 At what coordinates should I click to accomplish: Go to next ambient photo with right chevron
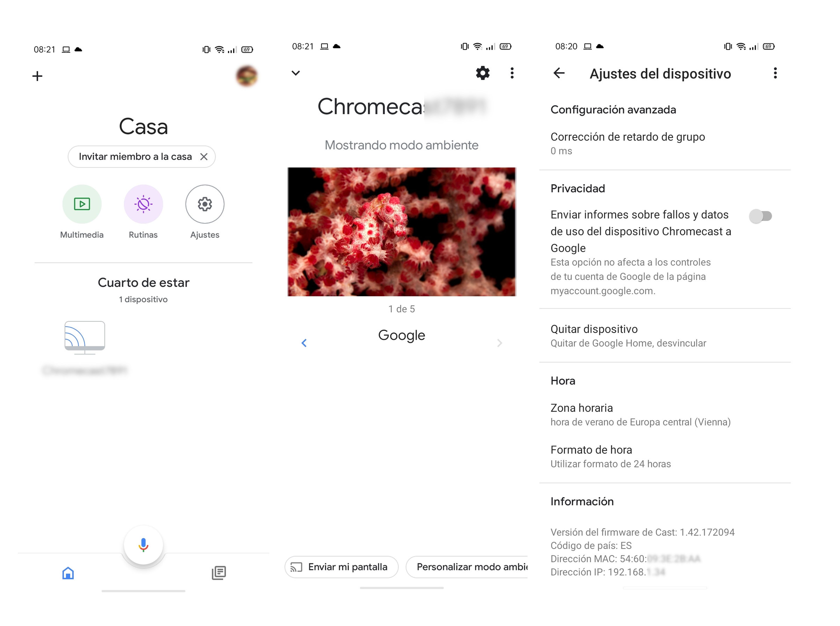pos(499,343)
